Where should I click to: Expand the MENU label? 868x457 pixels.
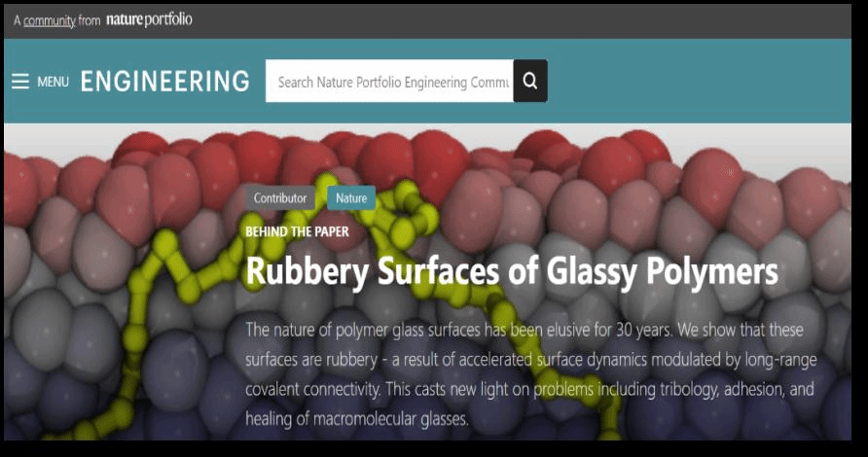(54, 82)
